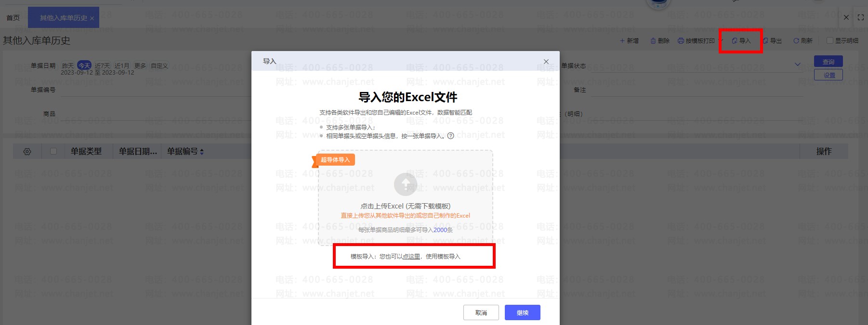Click the 刷新 refresh button

pos(803,41)
